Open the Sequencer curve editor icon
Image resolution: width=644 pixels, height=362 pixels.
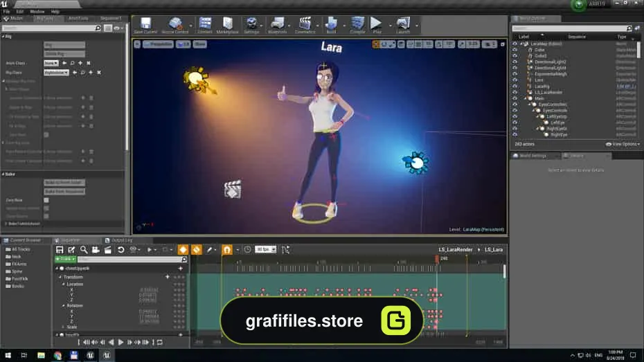pos(286,250)
